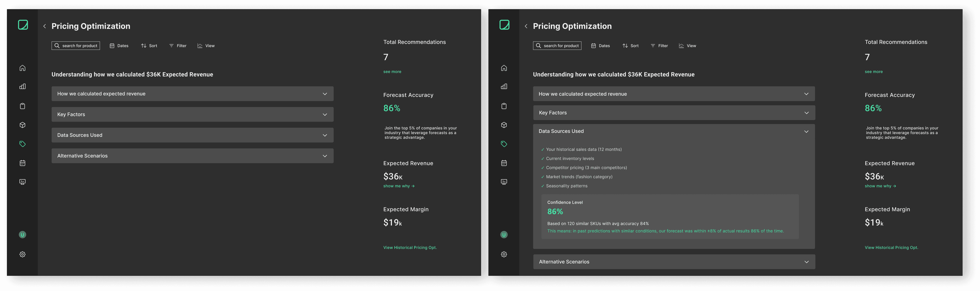Focus 'search for product' field in right screen
The image size is (980, 291).
point(557,46)
